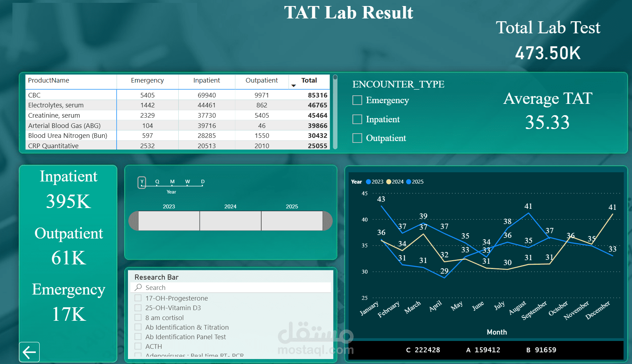The height and width of the screenshot is (364, 632).
Task: Click the 2024 segment of the year slider
Action: point(230,220)
